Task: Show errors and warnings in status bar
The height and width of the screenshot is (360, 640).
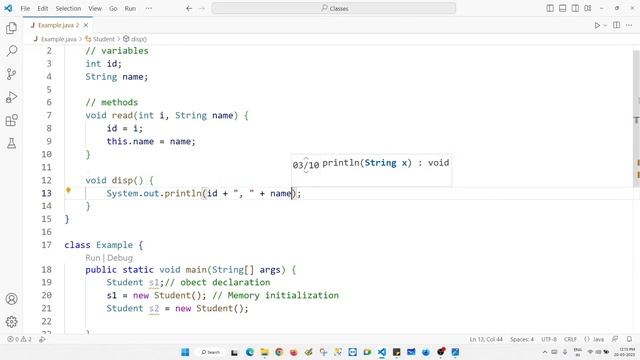Action: point(19,339)
